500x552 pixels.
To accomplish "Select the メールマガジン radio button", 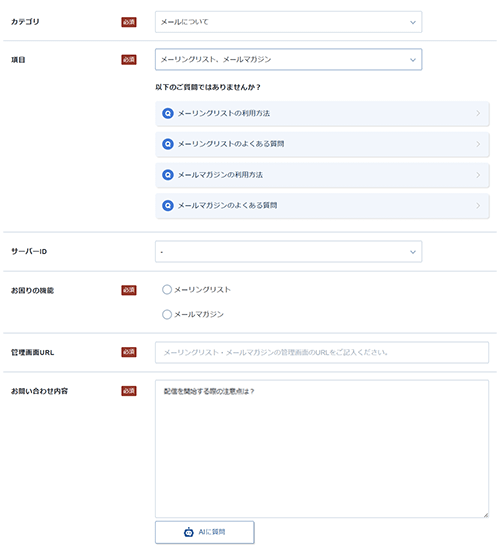I will point(167,314).
